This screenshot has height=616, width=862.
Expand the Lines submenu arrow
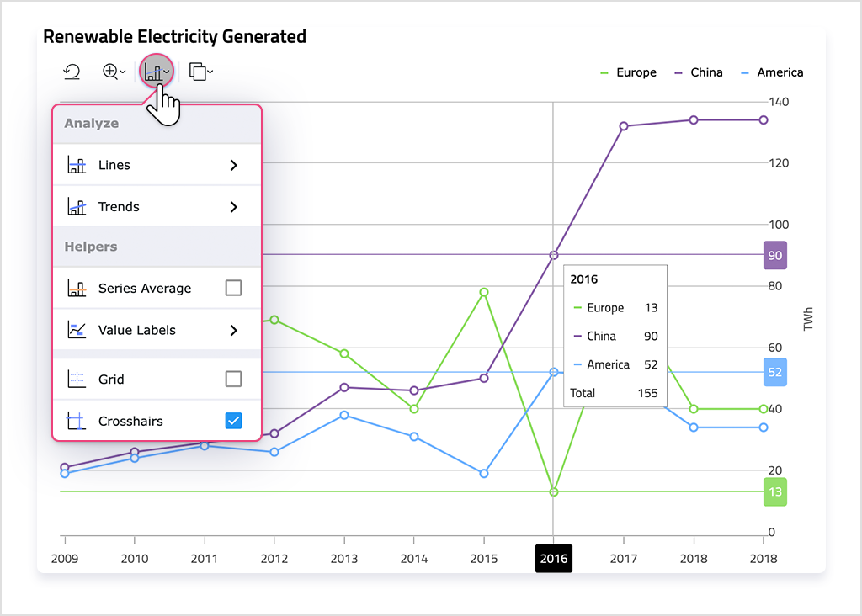tap(234, 165)
